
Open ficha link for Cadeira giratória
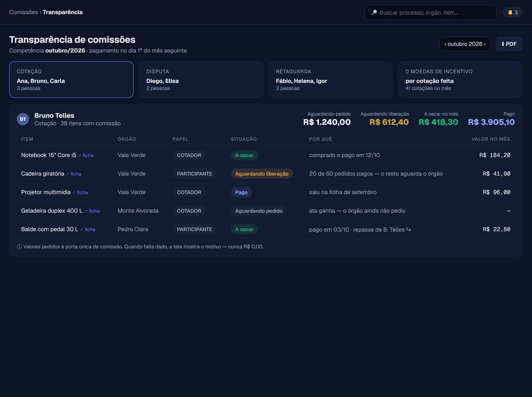coord(74,174)
